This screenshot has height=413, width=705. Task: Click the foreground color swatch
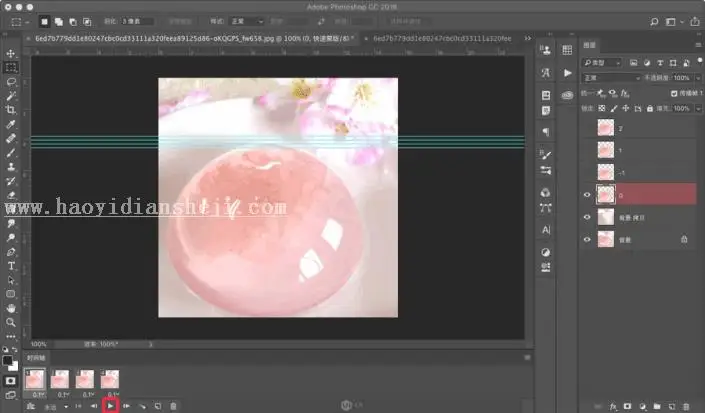[x=8, y=360]
